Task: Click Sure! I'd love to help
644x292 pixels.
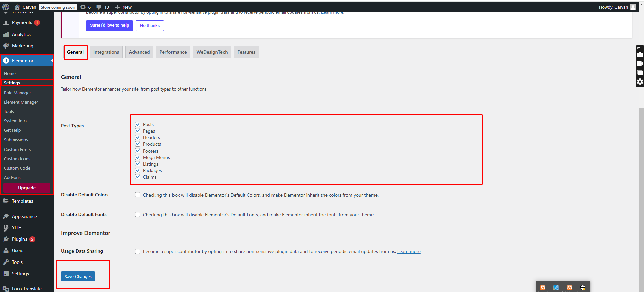Action: [109, 25]
